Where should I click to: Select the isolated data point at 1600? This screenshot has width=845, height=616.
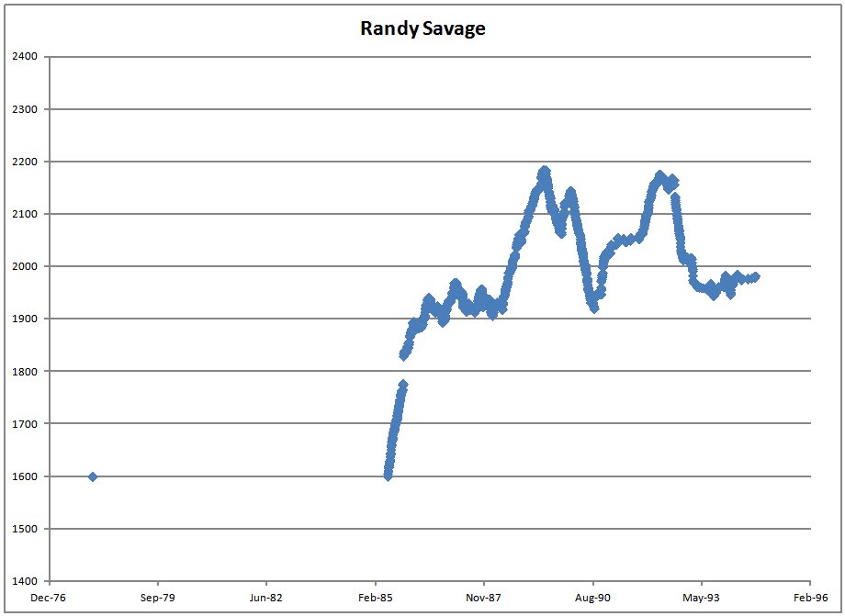tap(93, 476)
